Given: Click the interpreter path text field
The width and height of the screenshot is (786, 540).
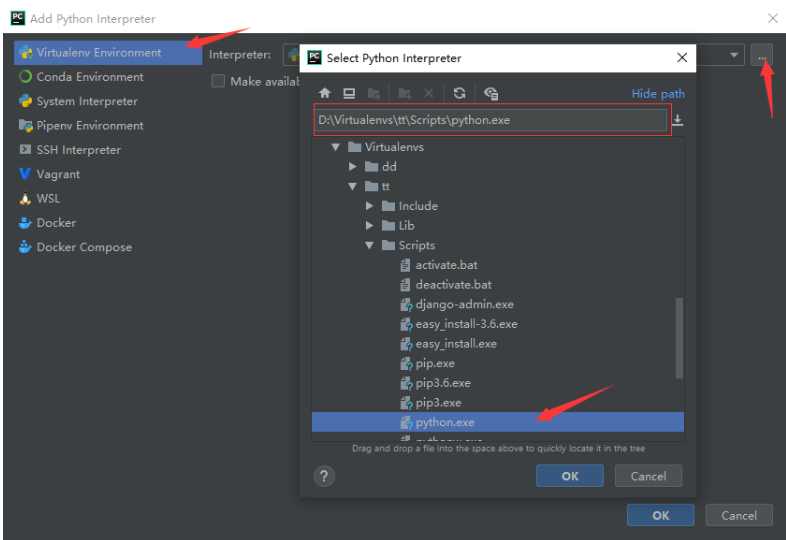Looking at the screenshot, I should click(x=491, y=120).
